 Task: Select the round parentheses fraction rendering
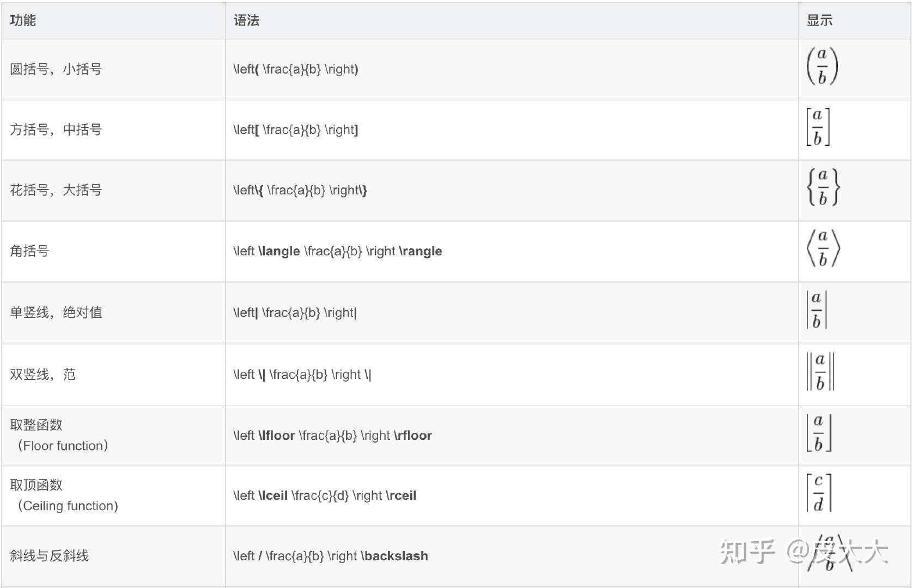coord(822,66)
